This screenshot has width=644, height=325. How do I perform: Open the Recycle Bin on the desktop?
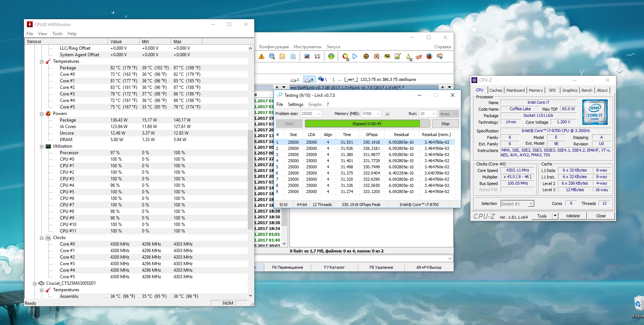point(638,304)
